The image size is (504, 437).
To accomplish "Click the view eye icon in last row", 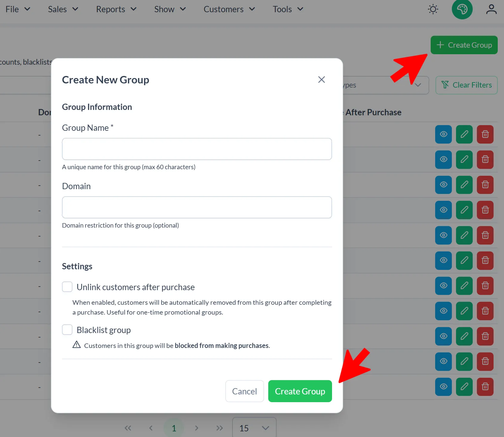I will pos(443,387).
